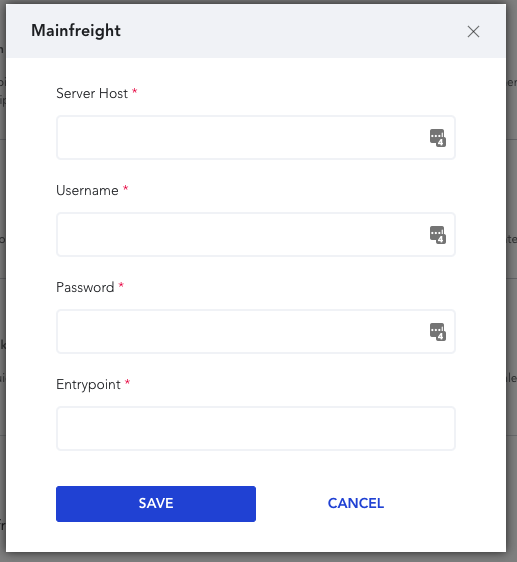
Task: Open password manager icon in Password field
Action: tap(438, 332)
